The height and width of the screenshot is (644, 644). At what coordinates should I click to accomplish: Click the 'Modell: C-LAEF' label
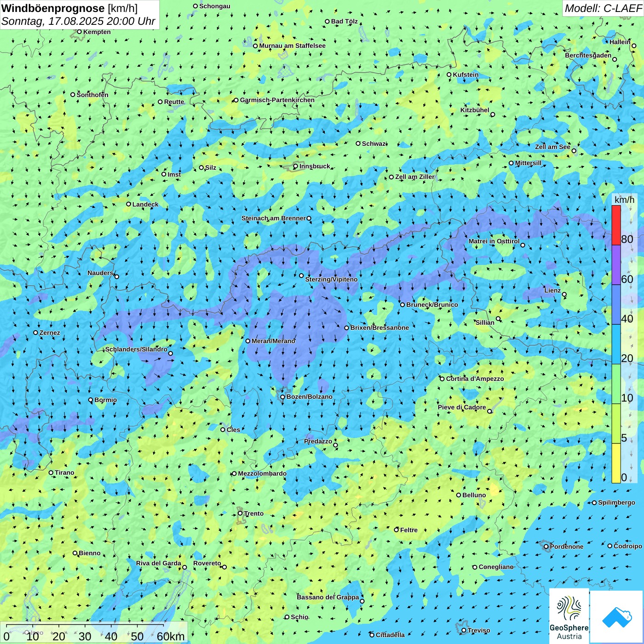603,8
